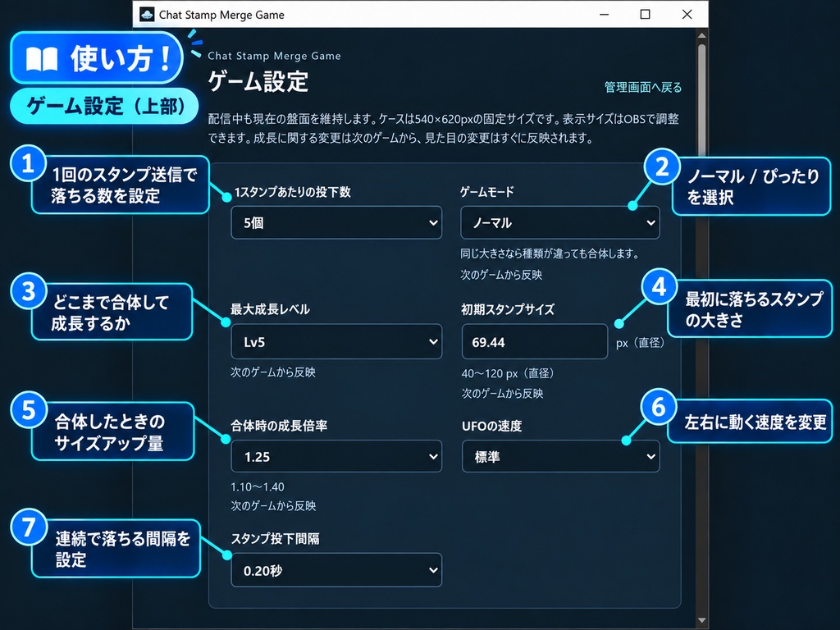This screenshot has width=840, height=630.
Task: Open the UFOの速度 dropdown showing 標準
Action: coord(560,456)
